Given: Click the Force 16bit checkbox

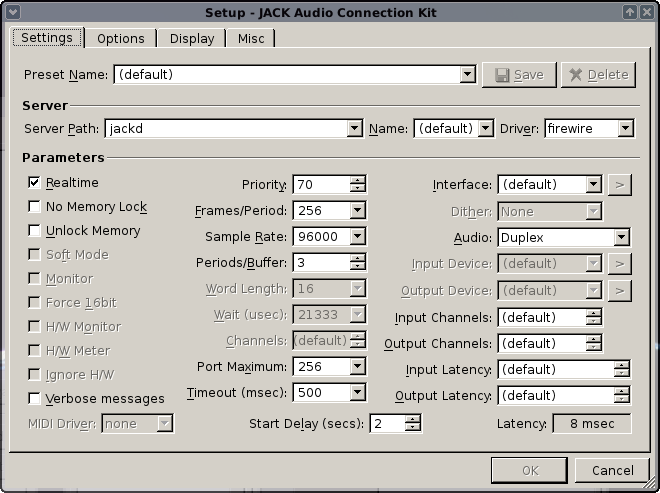Looking at the screenshot, I should [34, 302].
